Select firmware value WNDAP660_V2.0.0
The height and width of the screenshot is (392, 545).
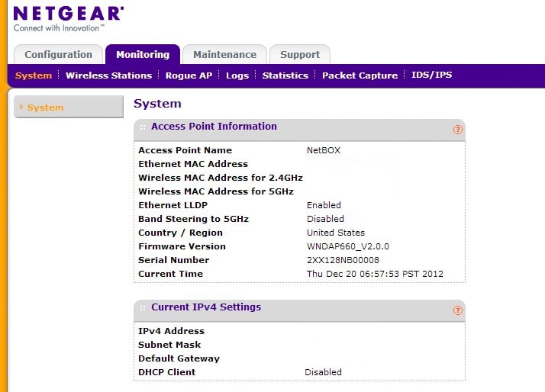348,246
